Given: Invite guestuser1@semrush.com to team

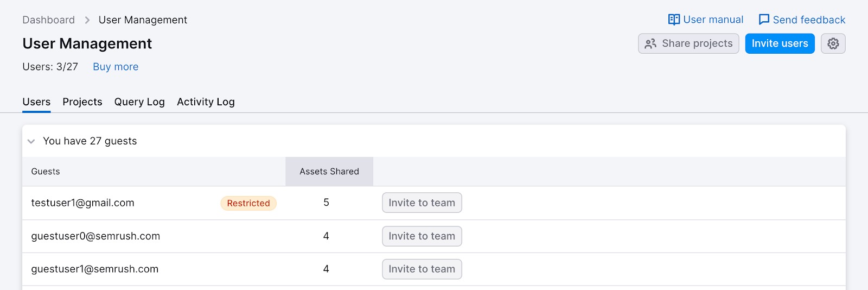Looking at the screenshot, I should pyautogui.click(x=422, y=269).
